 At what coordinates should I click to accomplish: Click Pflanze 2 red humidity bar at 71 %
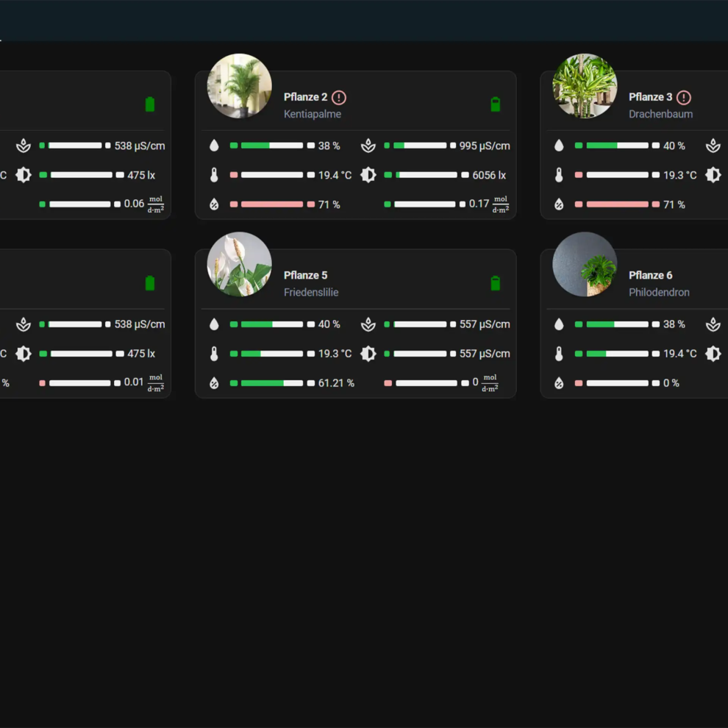[x=272, y=204]
